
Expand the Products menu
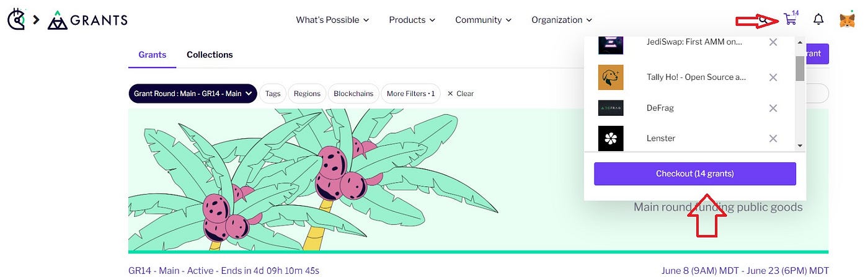[x=412, y=20]
